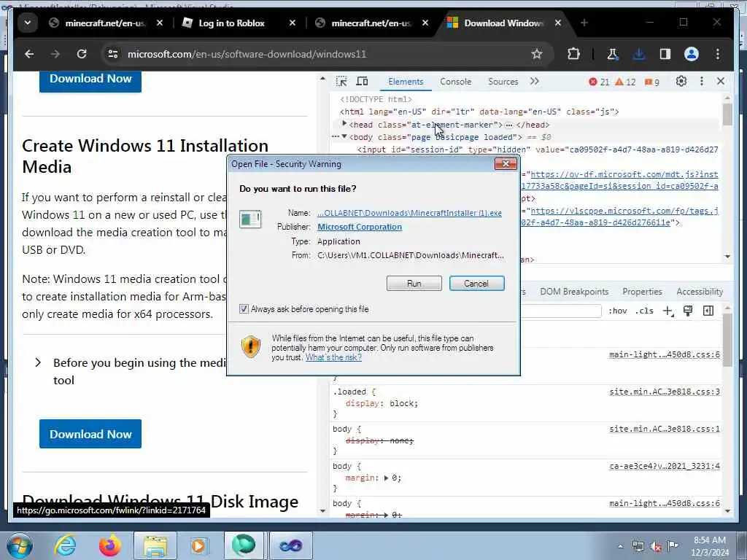747x560 pixels.
Task: Open the Chrome three-dot menu
Action: [x=718, y=54]
